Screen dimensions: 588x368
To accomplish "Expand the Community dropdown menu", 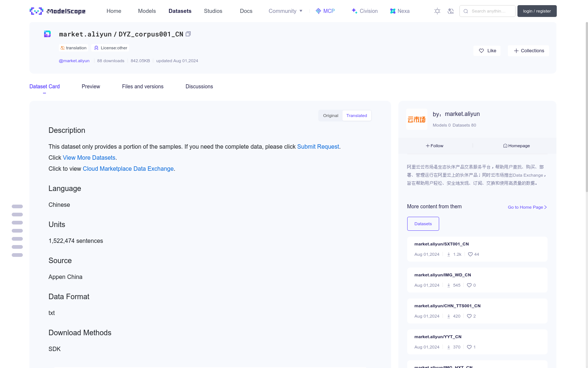I will [x=286, y=11].
